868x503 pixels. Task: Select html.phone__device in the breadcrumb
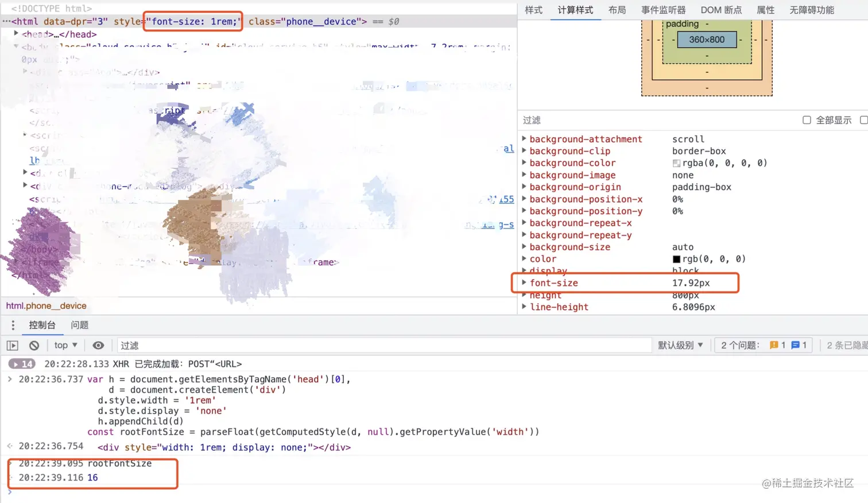click(x=46, y=306)
